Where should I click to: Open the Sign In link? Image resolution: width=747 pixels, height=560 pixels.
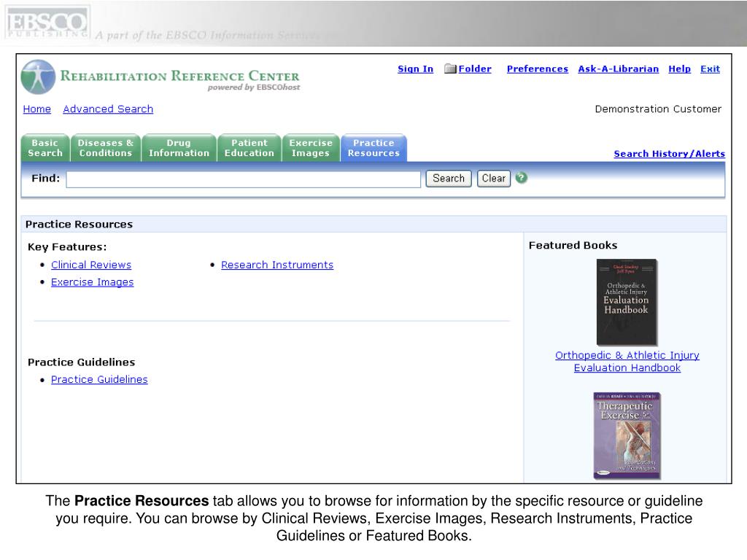pos(415,69)
